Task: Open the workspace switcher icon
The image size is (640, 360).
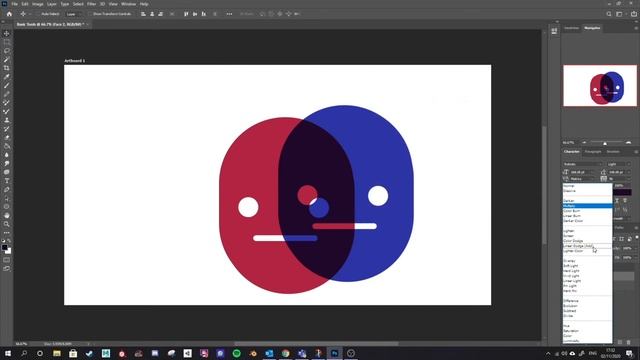Action: [620, 14]
